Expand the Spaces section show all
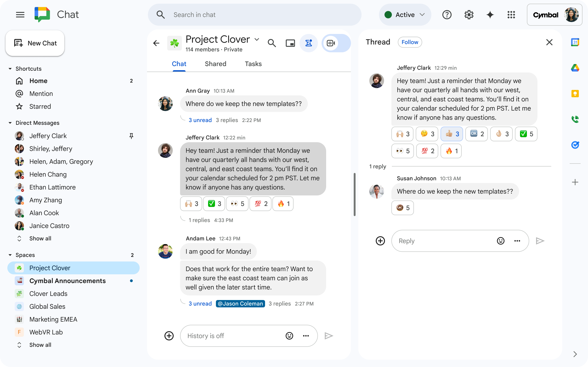The image size is (588, 367). [40, 345]
